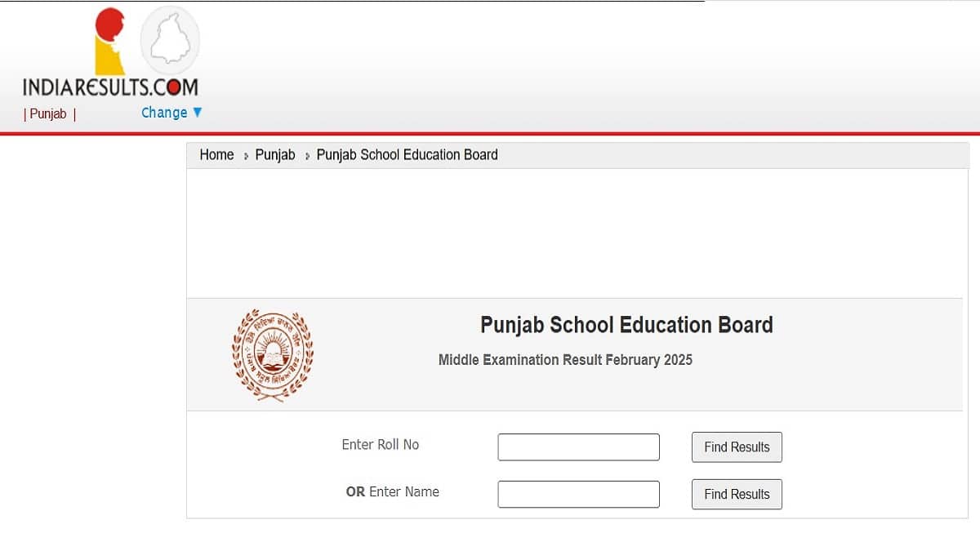This screenshot has width=980, height=551.
Task: Focus the Enter Roll No text field
Action: point(578,447)
